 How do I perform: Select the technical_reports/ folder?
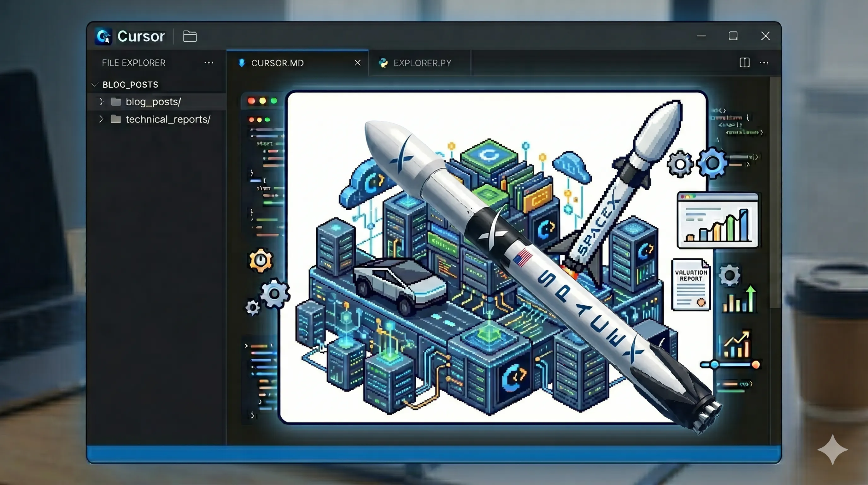168,119
